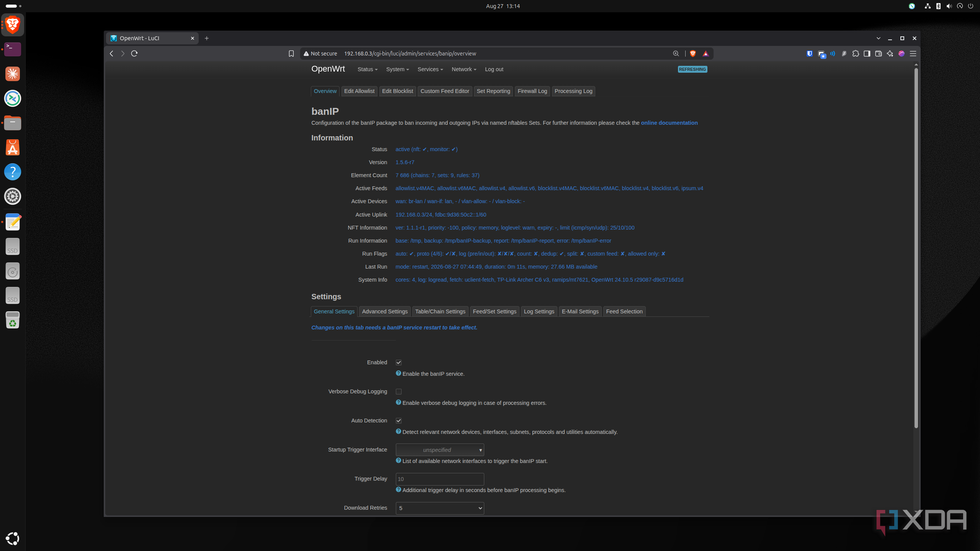Open the volume speaker tray icon
The height and width of the screenshot is (551, 980).
click(949, 6)
